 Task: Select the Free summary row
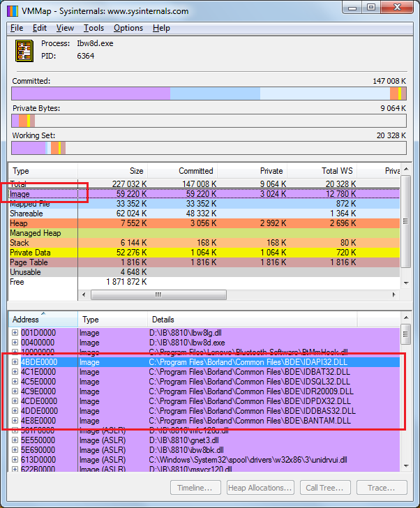[204, 282]
